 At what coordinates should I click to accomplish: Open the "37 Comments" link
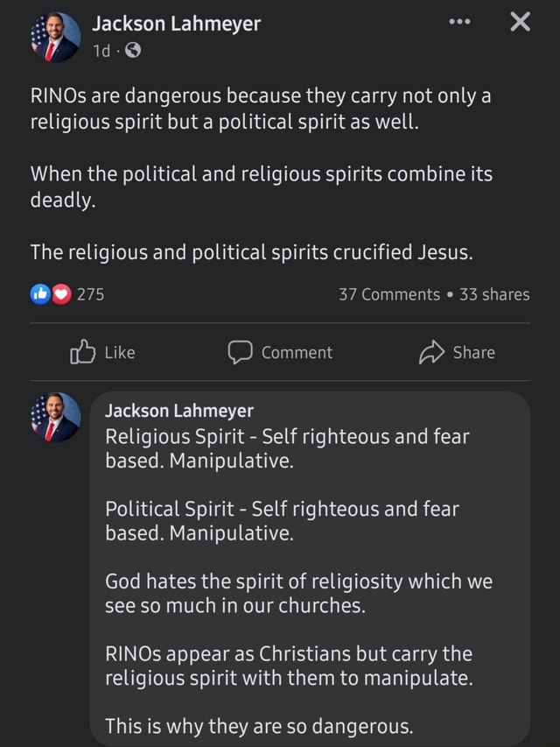pos(389,294)
